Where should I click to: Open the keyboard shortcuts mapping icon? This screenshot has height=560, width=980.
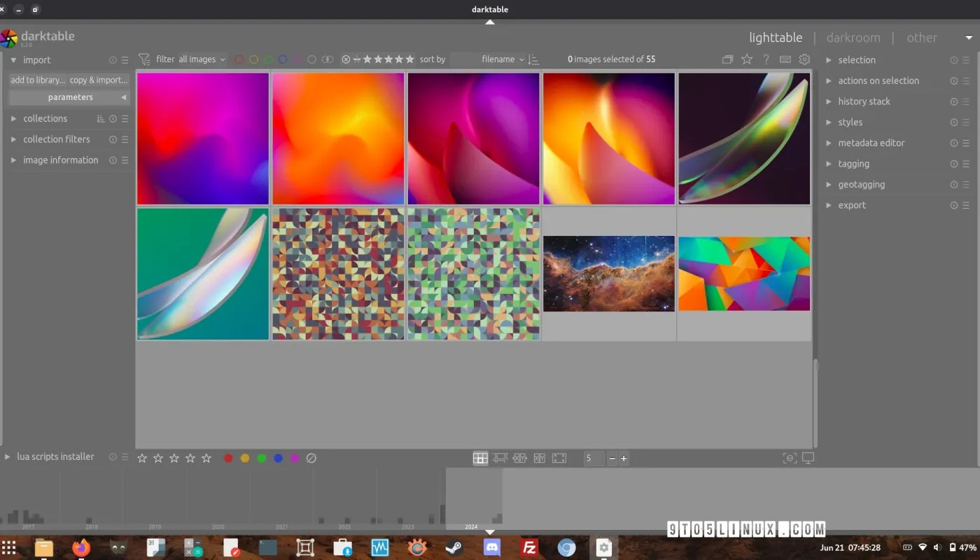pos(785,59)
